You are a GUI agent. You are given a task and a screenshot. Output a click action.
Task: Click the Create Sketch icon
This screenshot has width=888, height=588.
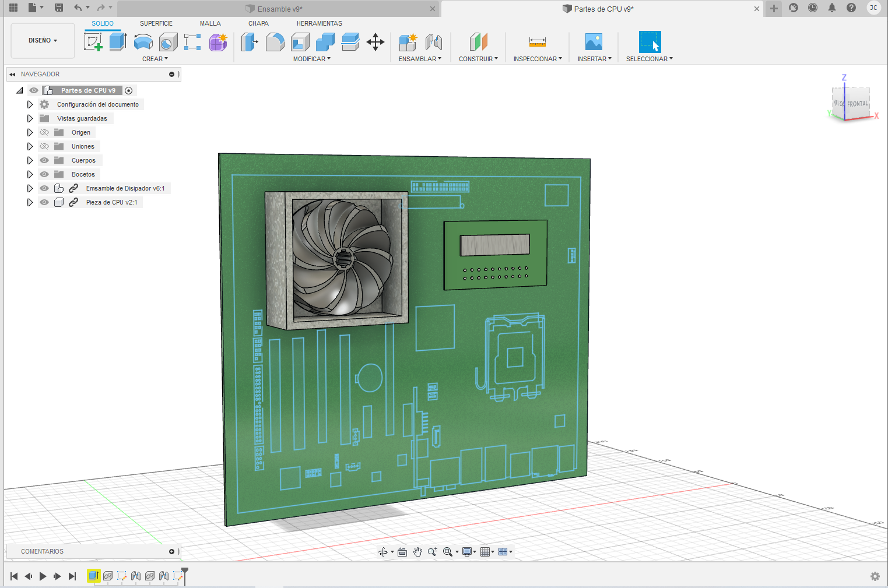click(93, 42)
